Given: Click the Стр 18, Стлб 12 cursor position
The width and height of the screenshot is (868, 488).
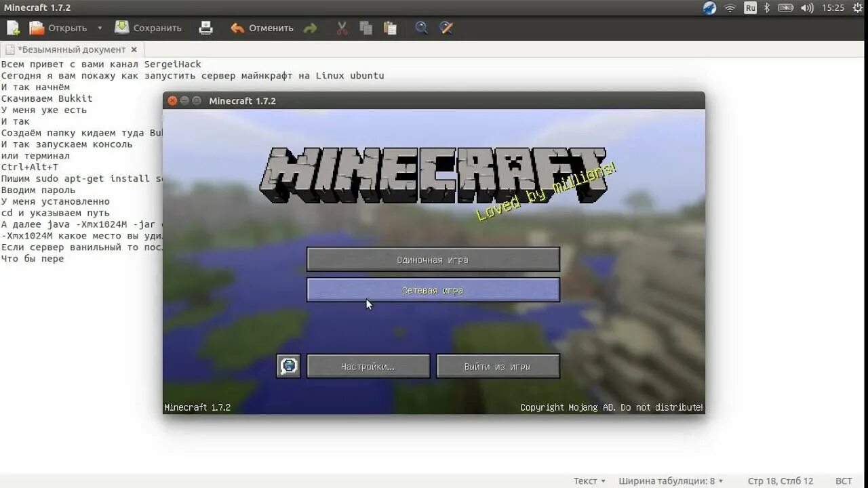Looking at the screenshot, I should 780,481.
